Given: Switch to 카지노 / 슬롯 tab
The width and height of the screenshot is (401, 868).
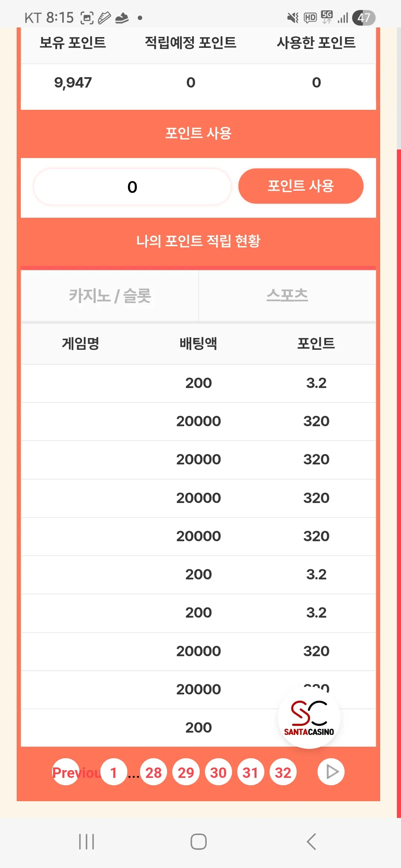Looking at the screenshot, I should 110,296.
